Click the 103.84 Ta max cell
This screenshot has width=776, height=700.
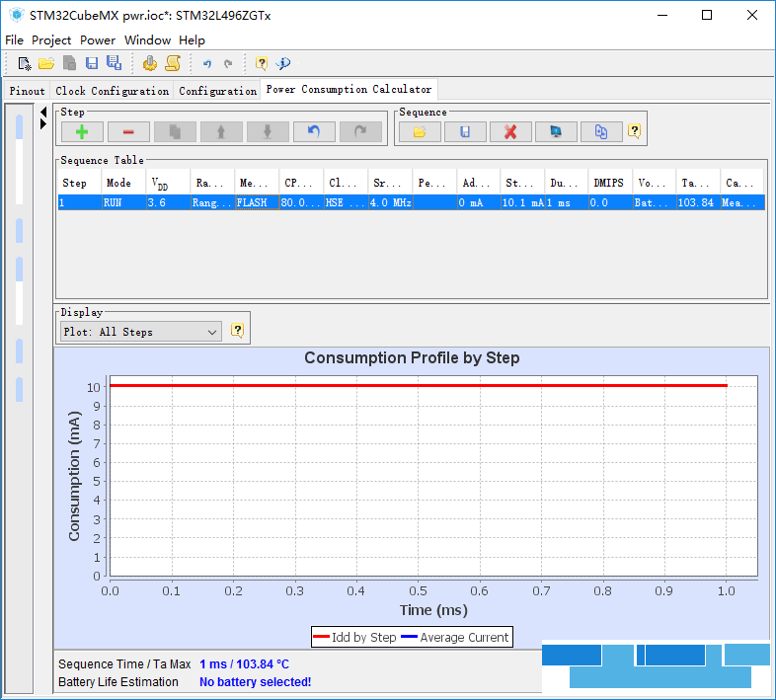[698, 202]
